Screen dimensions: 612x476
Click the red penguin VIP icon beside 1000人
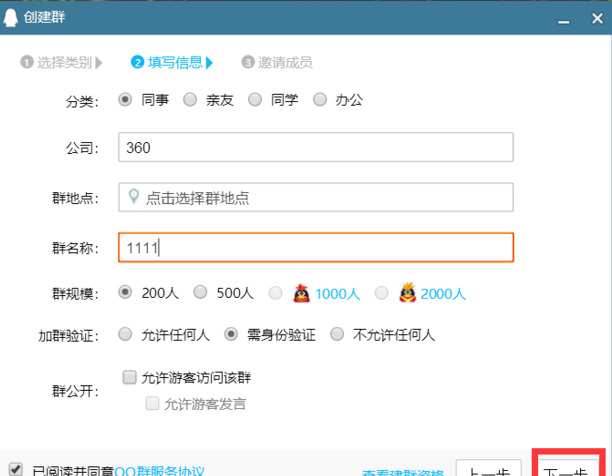coord(301,293)
